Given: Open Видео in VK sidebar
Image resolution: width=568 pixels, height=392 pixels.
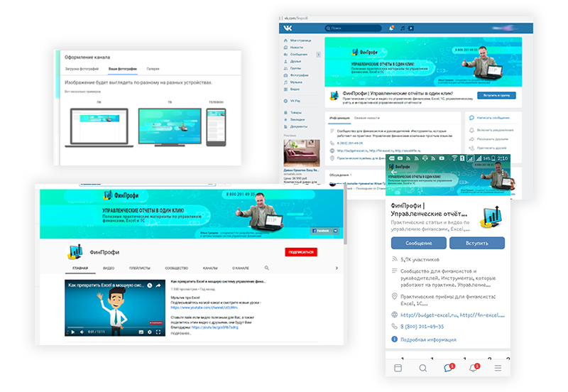Looking at the screenshot, I should (x=292, y=89).
